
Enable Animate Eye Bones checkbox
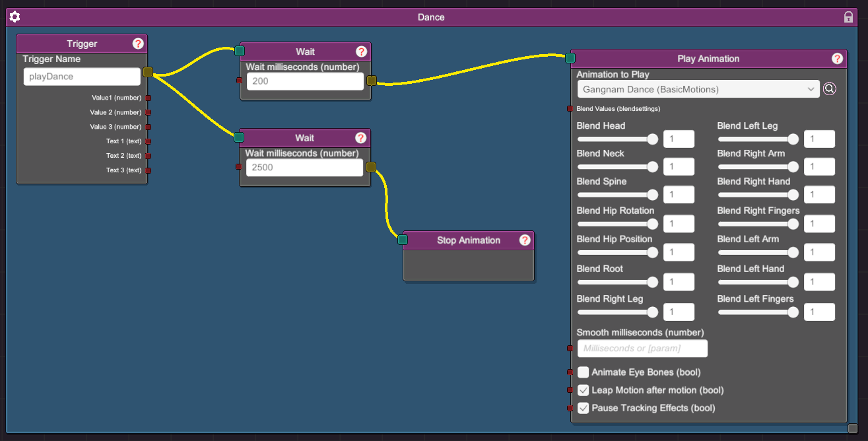[583, 372]
